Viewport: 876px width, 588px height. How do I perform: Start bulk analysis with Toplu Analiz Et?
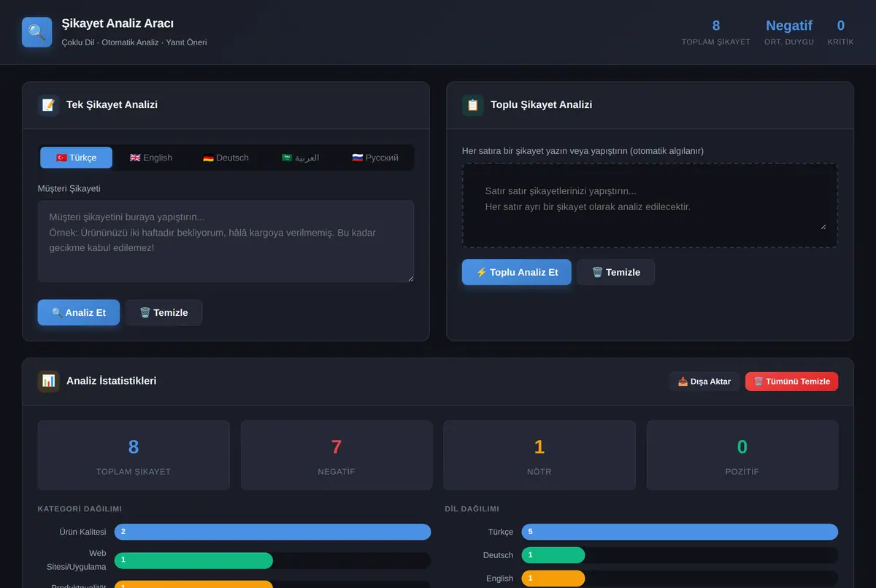(517, 272)
